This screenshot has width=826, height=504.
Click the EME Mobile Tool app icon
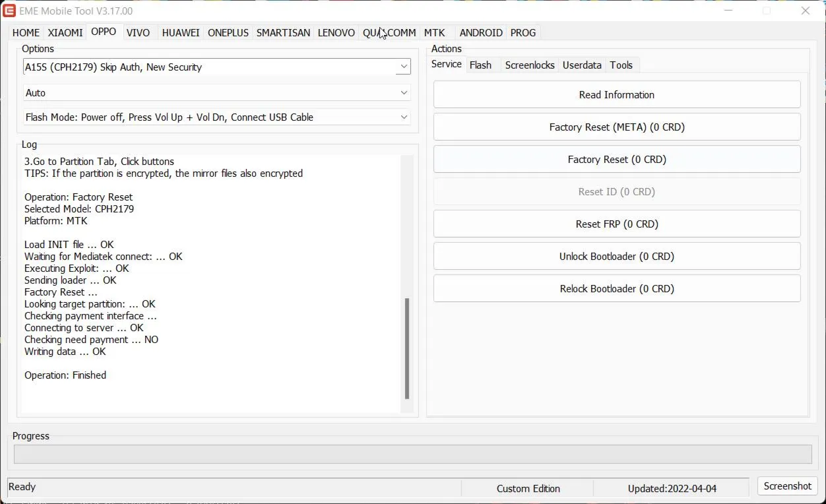pos(10,11)
